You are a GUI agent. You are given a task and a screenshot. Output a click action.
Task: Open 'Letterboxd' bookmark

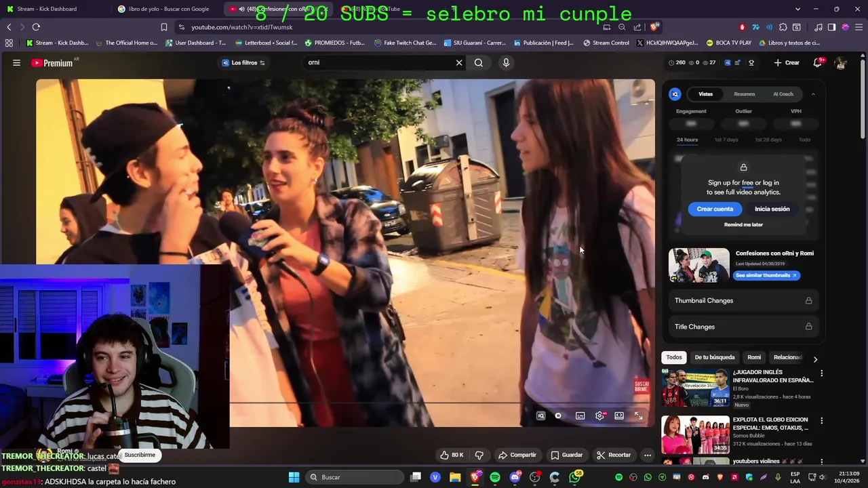tap(266, 43)
